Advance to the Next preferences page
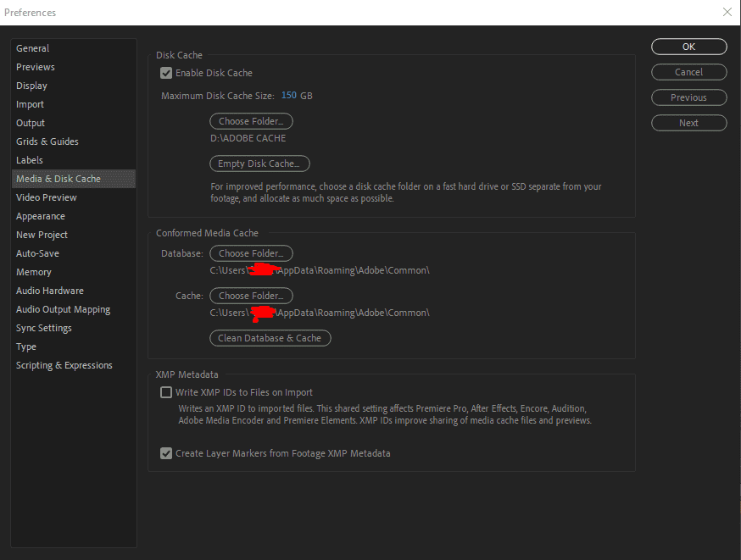 688,123
